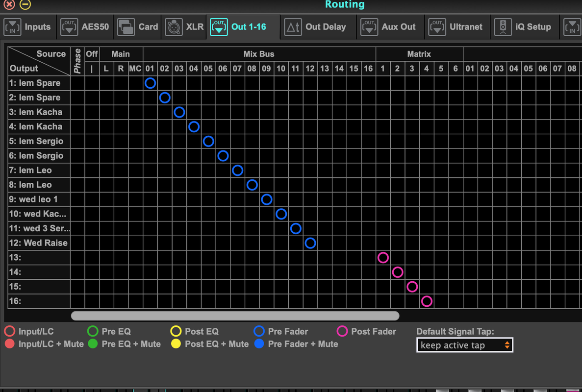Screen dimensions: 582x392
Task: Toggle Mix Bus 09 routing for wed leo 1
Action: (267, 199)
